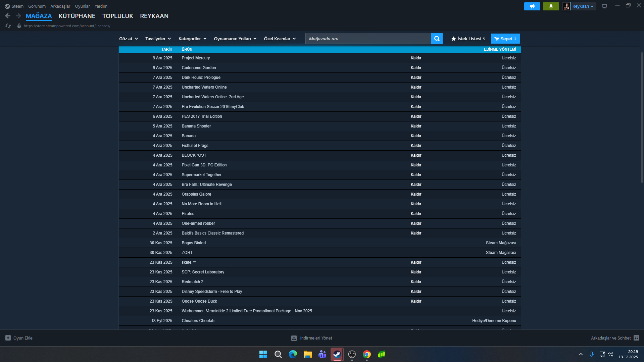The height and width of the screenshot is (362, 644).
Task: Open the green app icon in taskbar
Action: [382, 354]
